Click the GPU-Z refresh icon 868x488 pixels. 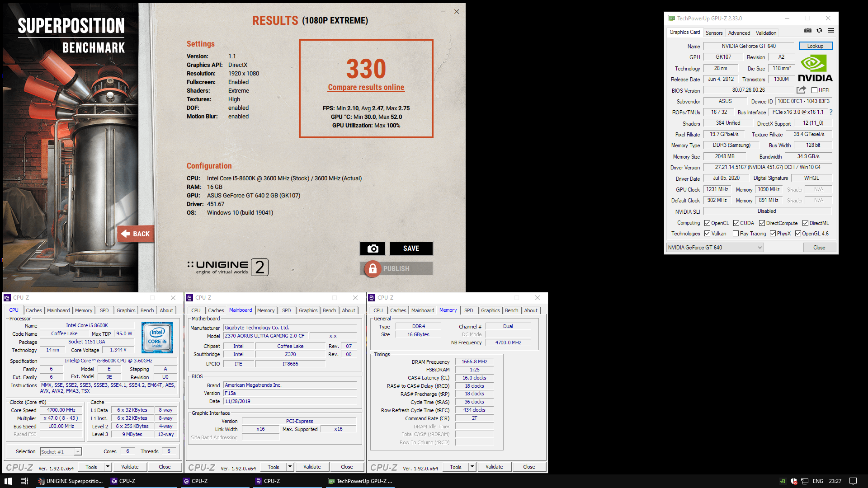click(x=819, y=31)
